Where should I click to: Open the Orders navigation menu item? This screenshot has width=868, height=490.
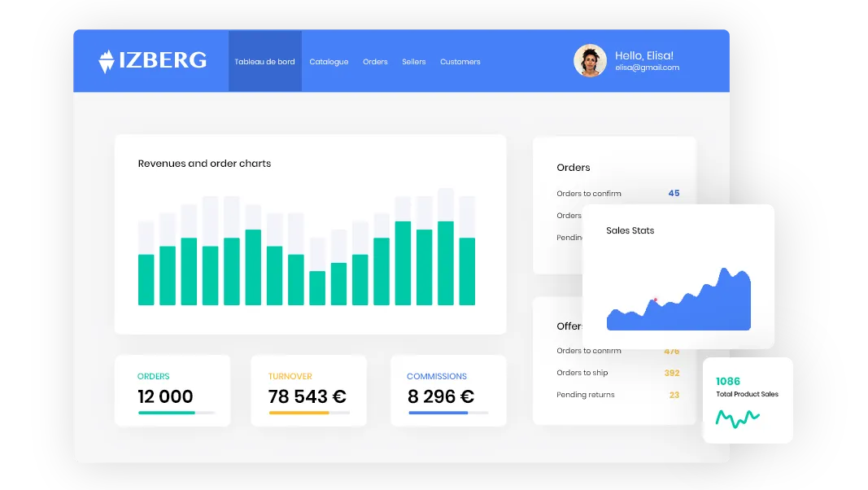[375, 62]
